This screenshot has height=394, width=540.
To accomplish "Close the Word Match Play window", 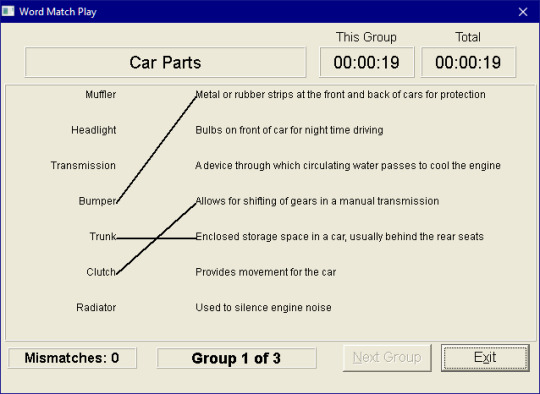I will 523,12.
